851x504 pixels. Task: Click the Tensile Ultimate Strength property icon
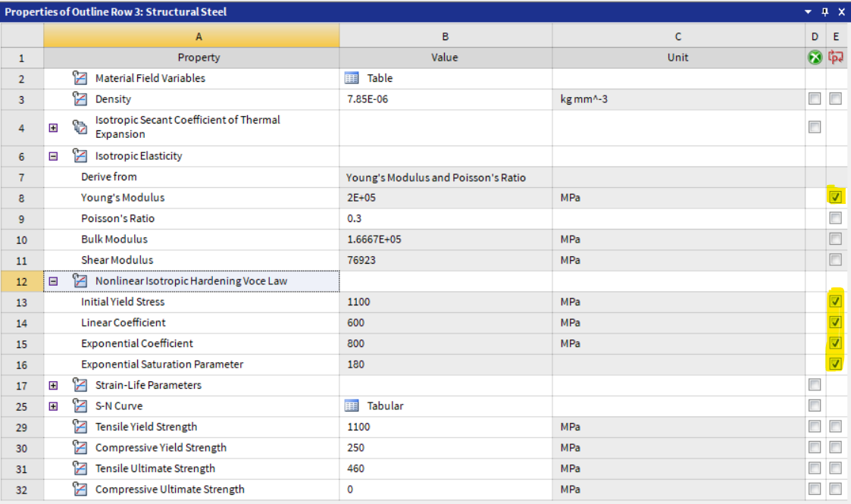click(80, 468)
